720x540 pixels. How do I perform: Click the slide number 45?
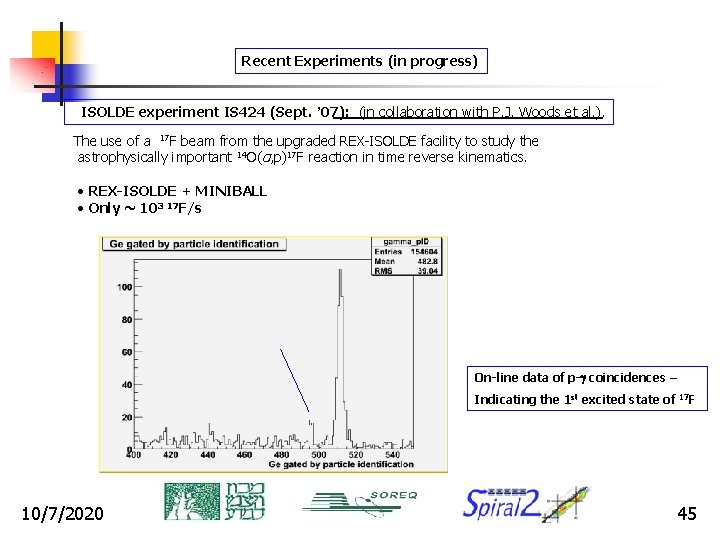(687, 513)
